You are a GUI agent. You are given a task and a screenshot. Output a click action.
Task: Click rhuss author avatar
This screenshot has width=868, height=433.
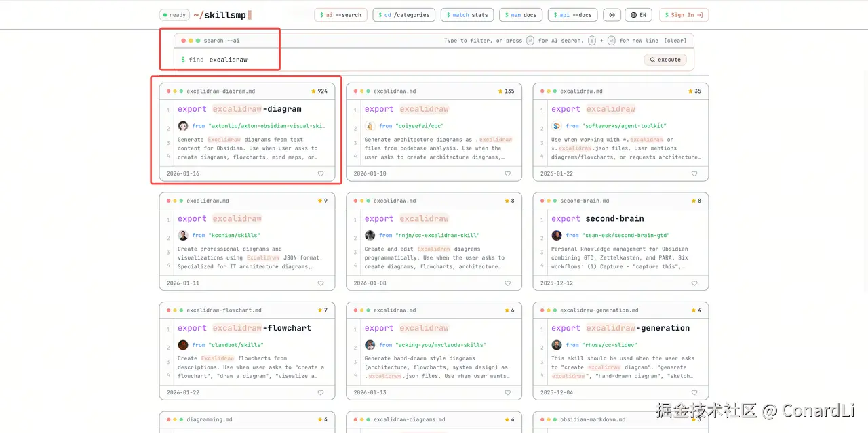coord(556,345)
